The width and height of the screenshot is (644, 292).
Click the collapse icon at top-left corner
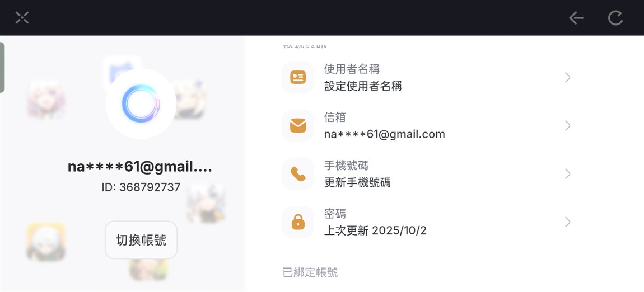[x=22, y=18]
